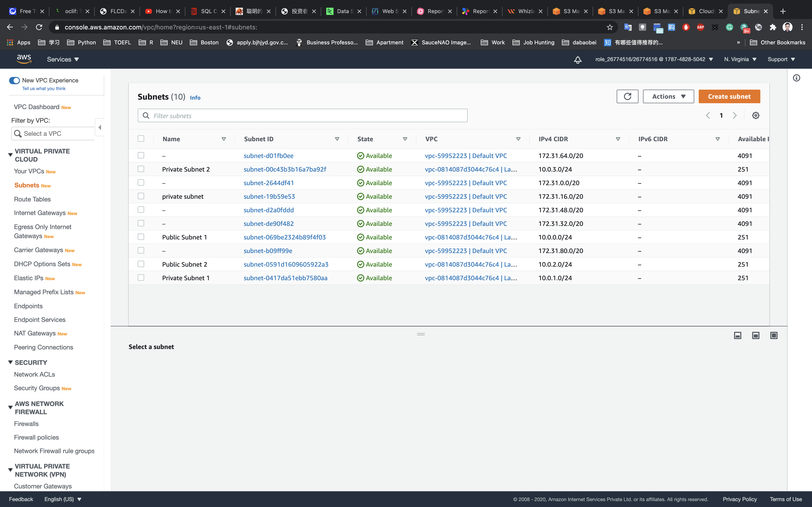Toggle the New VPC Experience switch

(14, 81)
